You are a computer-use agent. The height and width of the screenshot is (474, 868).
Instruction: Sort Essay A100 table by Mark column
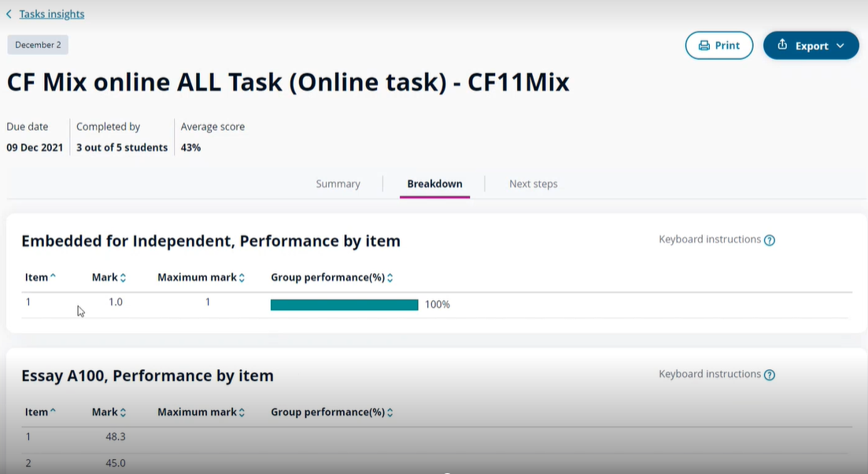[109, 412]
